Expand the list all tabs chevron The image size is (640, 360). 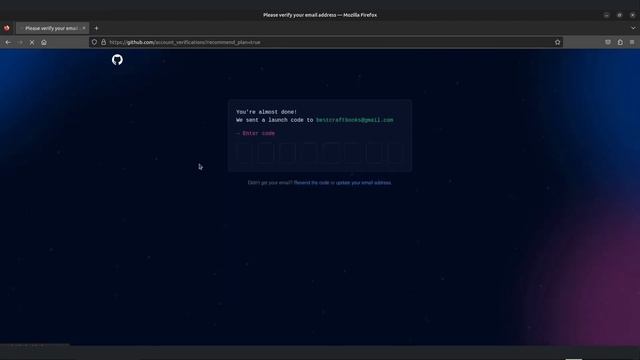(633, 28)
